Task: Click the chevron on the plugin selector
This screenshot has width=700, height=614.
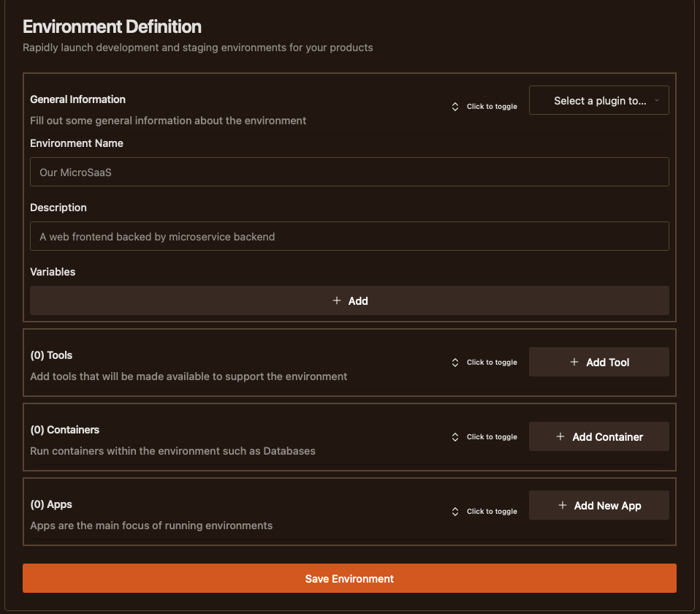Action: tap(656, 100)
